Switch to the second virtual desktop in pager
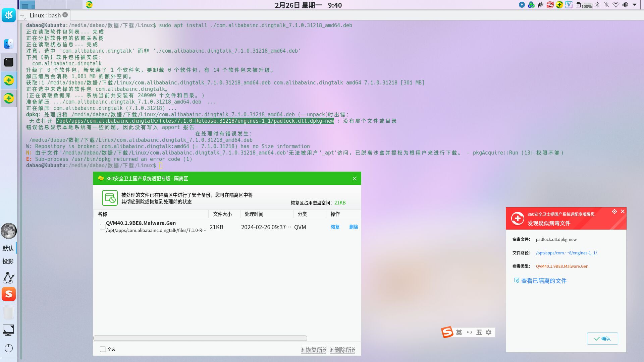The image size is (644, 362). 43,5
